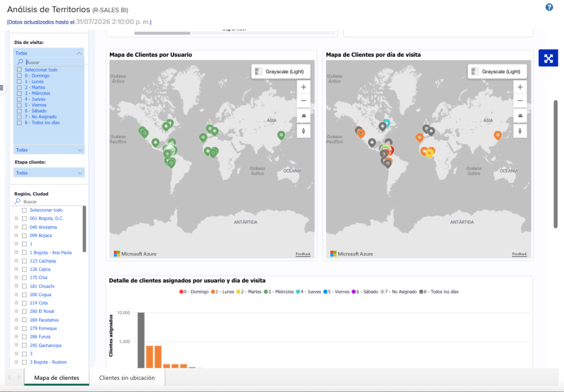
Task: Zoom out on Clientes por Usuario map
Action: (303, 101)
